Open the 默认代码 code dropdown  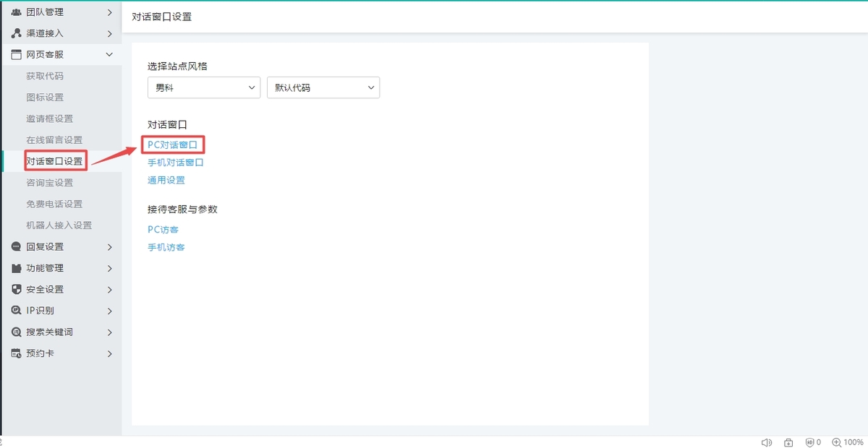(x=323, y=87)
